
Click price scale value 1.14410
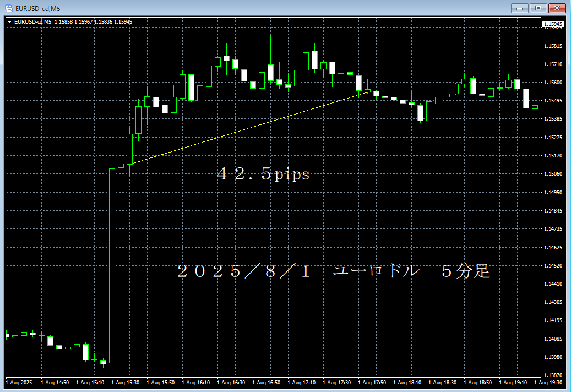[553, 284]
